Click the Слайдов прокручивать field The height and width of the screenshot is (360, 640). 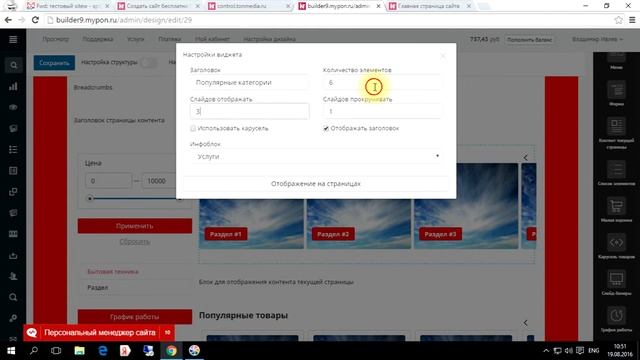click(x=382, y=111)
